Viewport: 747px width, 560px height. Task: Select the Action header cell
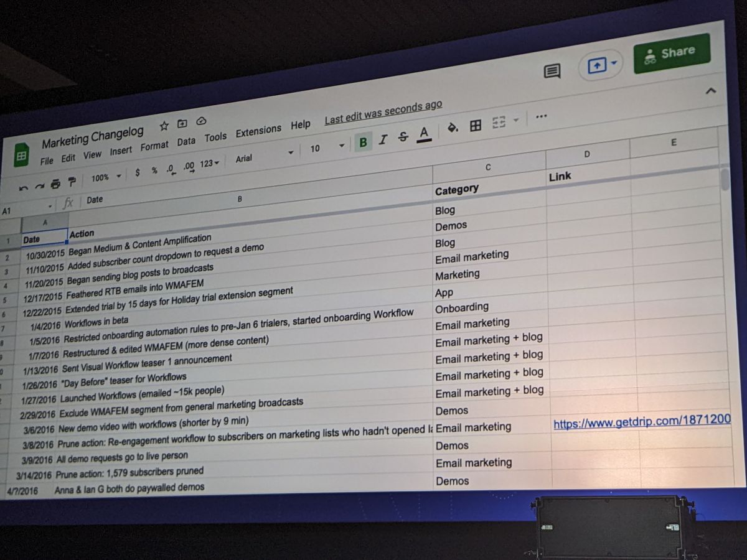pos(250,217)
